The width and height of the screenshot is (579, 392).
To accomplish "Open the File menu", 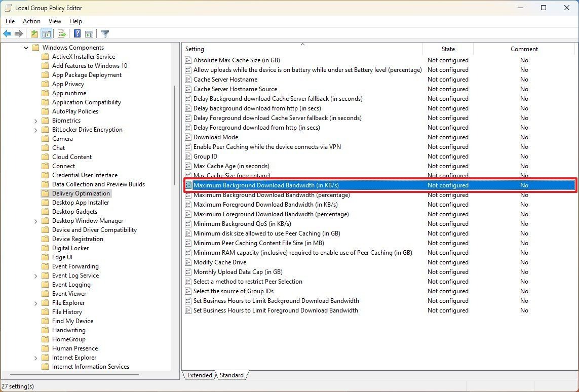I will tap(10, 21).
